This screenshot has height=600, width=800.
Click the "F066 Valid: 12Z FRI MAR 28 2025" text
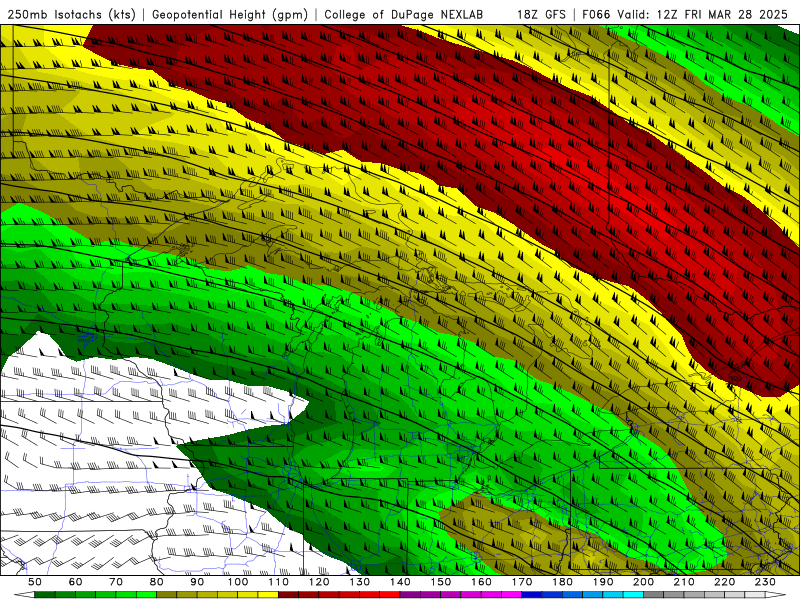685,14
